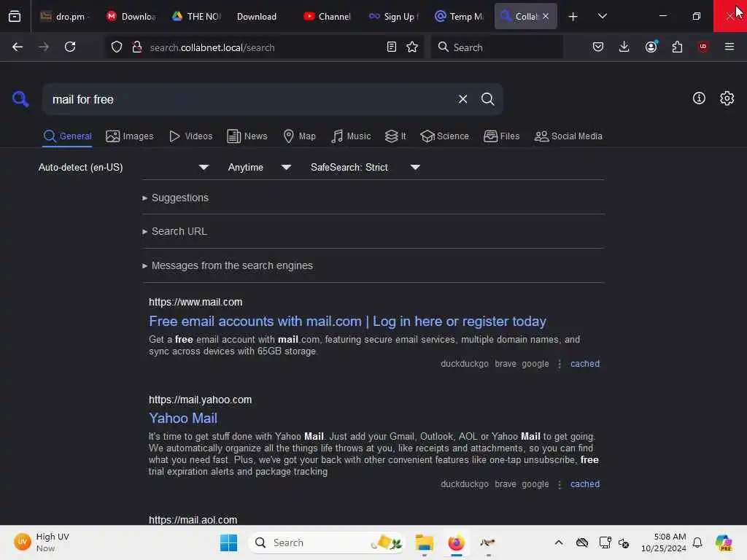Open the Firefox downloads panel

[x=624, y=47]
